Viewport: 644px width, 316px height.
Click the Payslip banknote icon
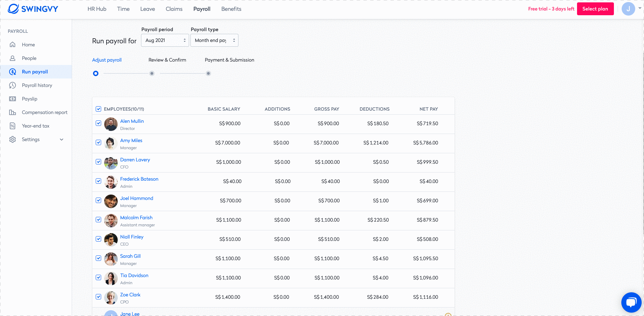(x=13, y=99)
